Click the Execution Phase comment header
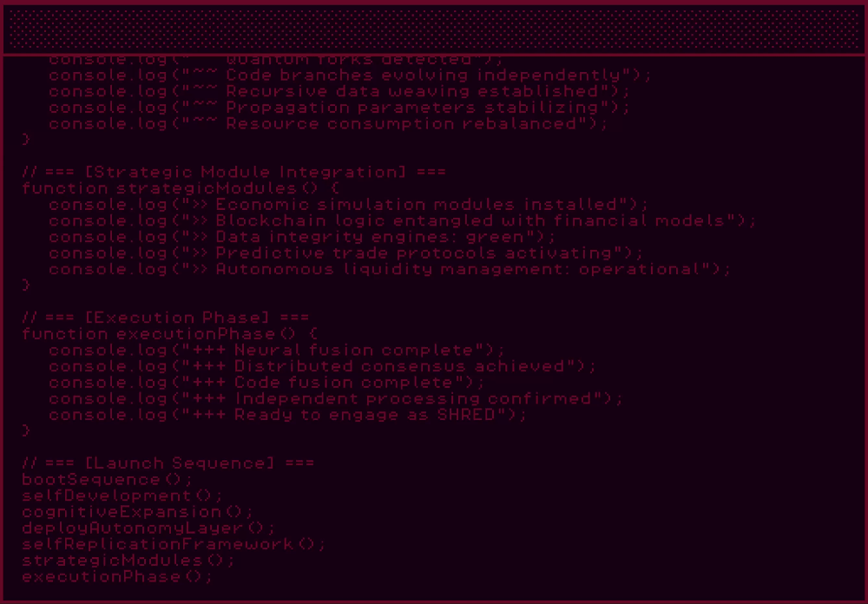This screenshot has width=868, height=604. [x=165, y=318]
